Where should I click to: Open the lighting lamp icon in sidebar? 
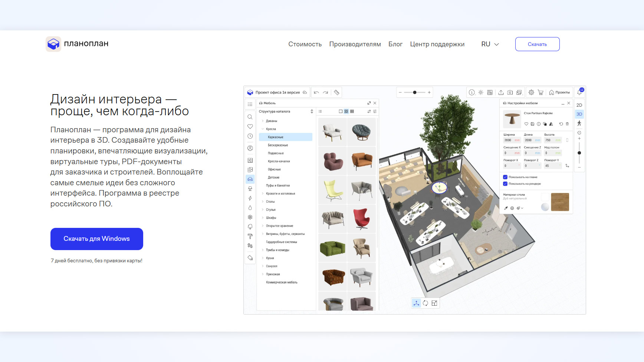(x=250, y=189)
